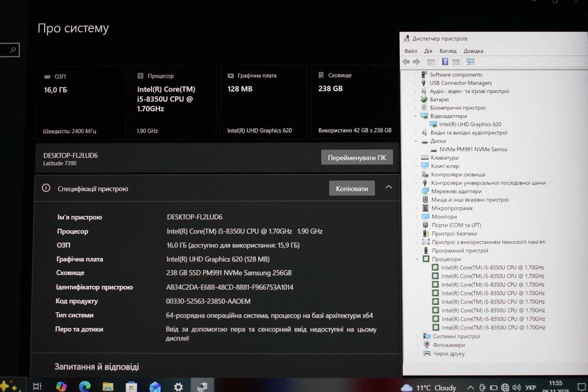Screen dimensions: 588x392
Task: Click the volume speaker icon in tray
Action: click(x=516, y=387)
